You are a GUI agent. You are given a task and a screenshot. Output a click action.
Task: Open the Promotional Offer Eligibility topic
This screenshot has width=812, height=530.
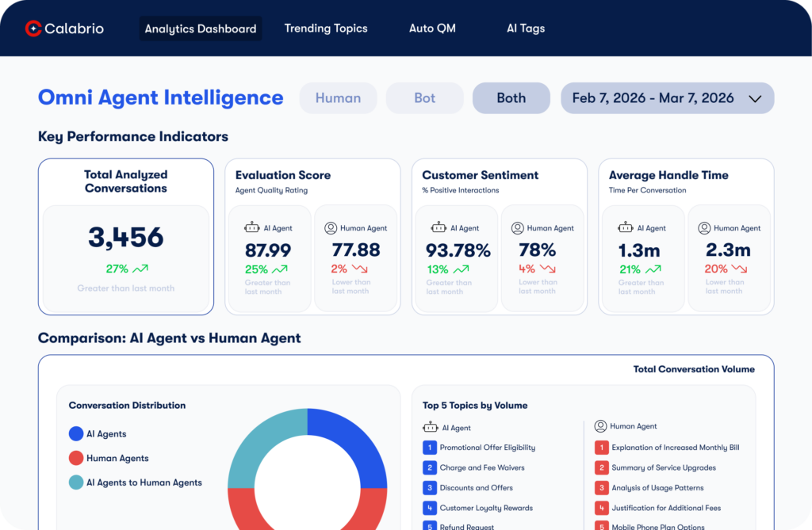pyautogui.click(x=488, y=447)
